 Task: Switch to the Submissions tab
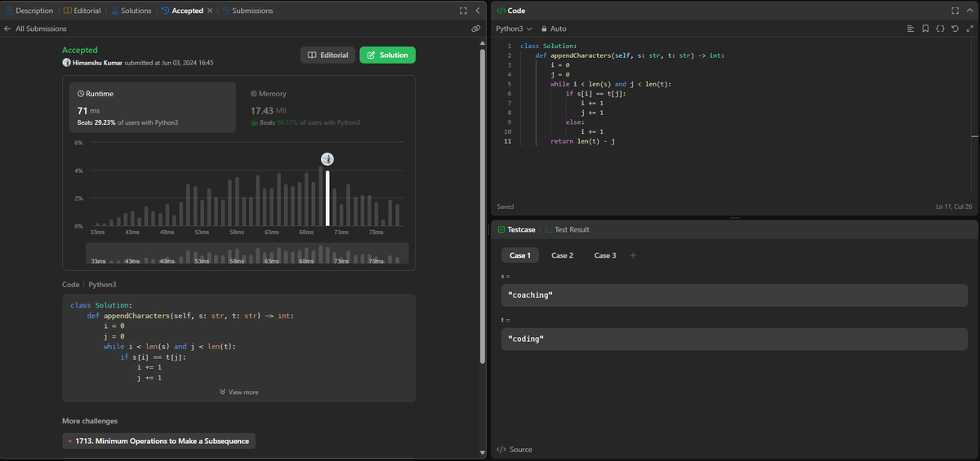pyautogui.click(x=247, y=11)
